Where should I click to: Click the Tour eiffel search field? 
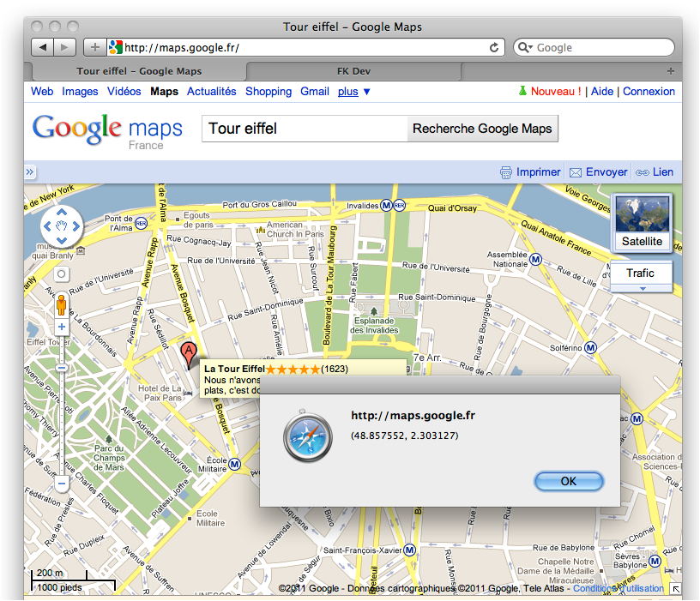305,129
